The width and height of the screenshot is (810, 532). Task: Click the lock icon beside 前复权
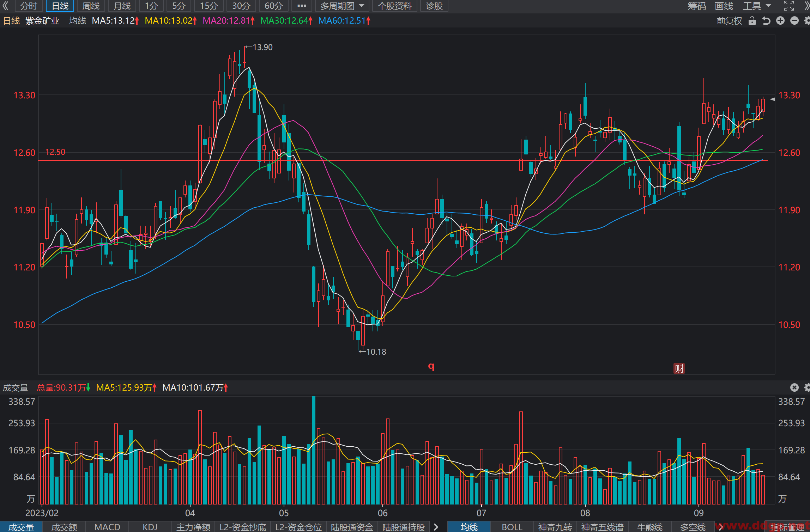tap(752, 21)
